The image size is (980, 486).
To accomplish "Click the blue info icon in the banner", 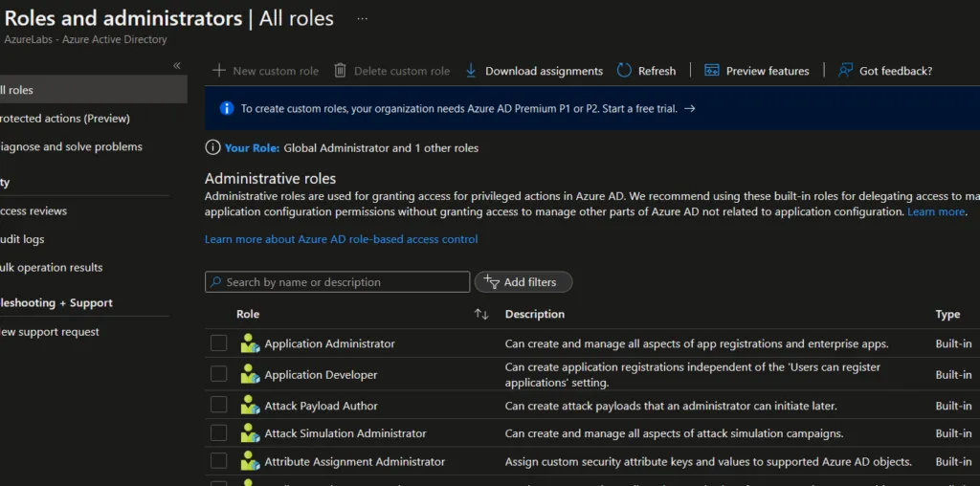I will 227,108.
